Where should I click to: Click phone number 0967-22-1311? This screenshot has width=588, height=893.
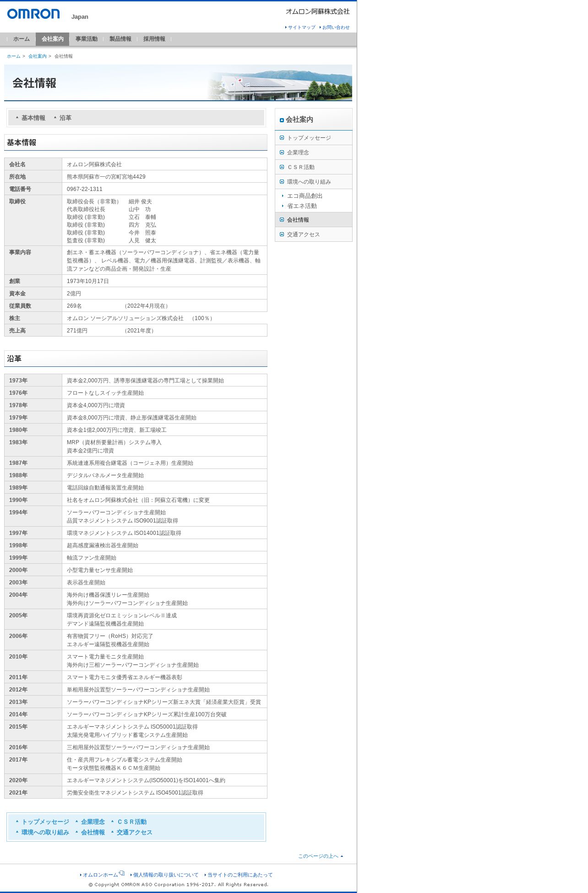click(85, 189)
